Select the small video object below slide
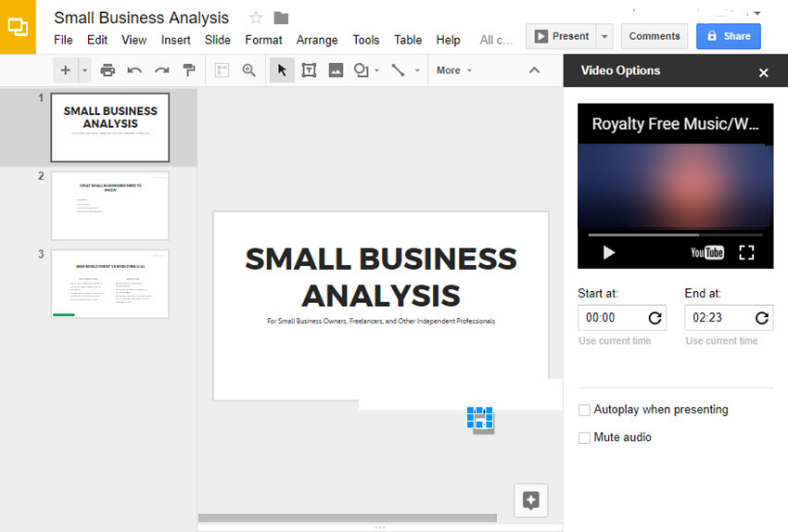788x532 pixels. coord(480,418)
